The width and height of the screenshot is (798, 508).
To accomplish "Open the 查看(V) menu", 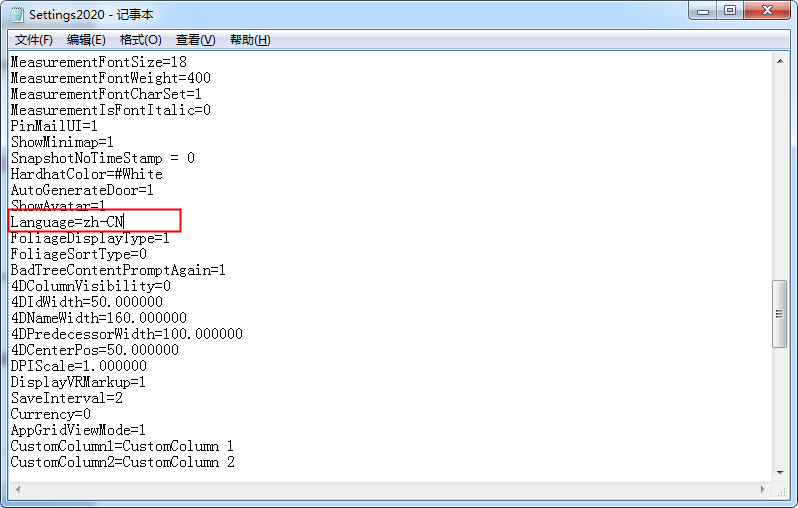I will [x=195, y=40].
